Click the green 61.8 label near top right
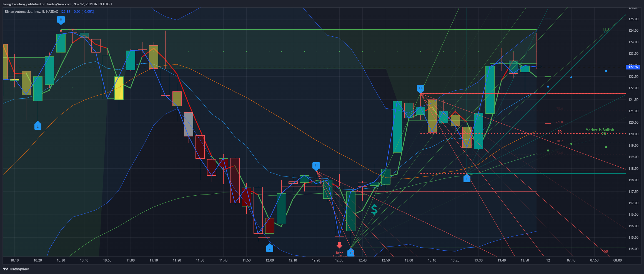 (x=606, y=30)
